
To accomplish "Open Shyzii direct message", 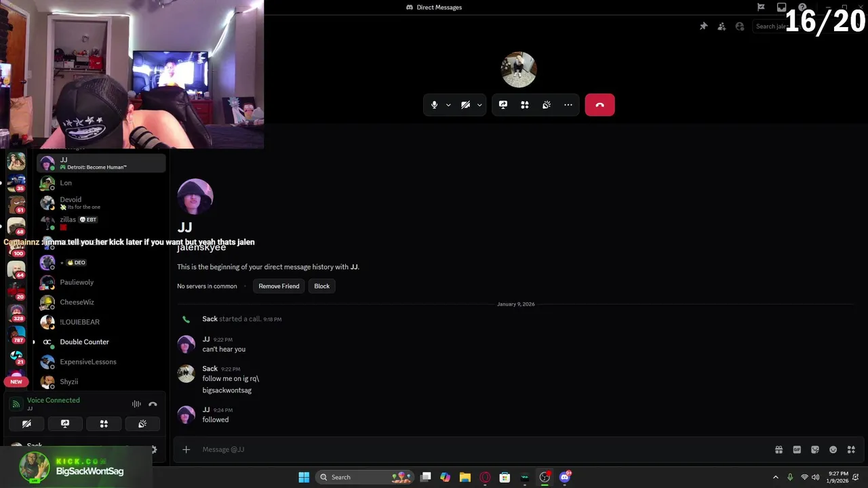I will point(101,382).
